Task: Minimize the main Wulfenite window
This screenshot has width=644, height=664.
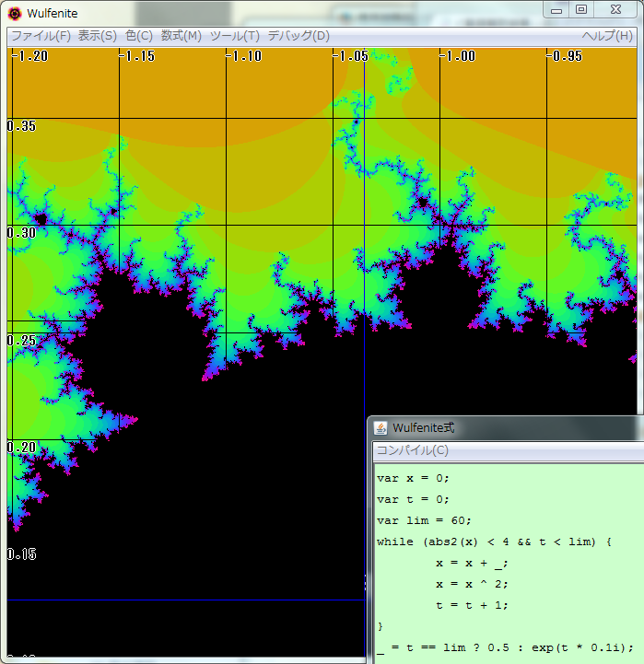Action: pyautogui.click(x=556, y=9)
